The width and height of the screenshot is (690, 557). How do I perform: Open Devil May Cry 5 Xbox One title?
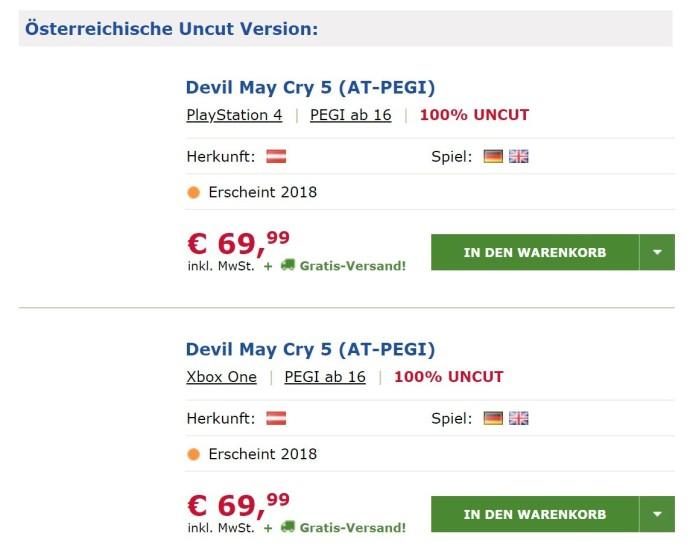(310, 349)
